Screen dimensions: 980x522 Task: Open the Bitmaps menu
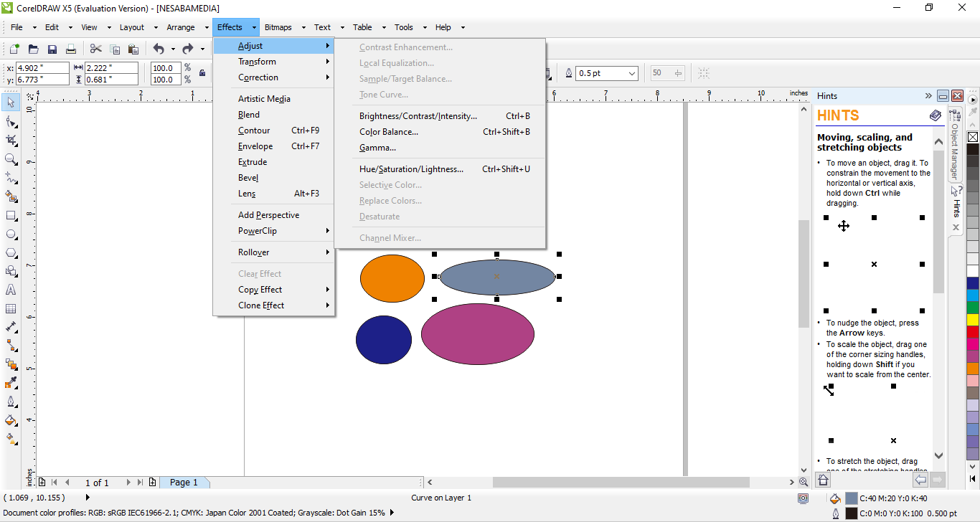pyautogui.click(x=278, y=27)
